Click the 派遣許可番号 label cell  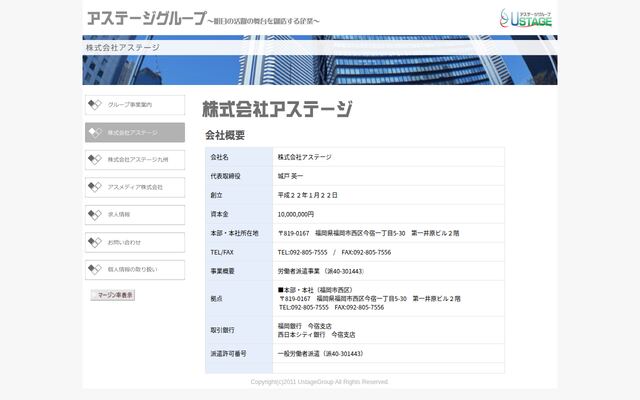click(239, 353)
